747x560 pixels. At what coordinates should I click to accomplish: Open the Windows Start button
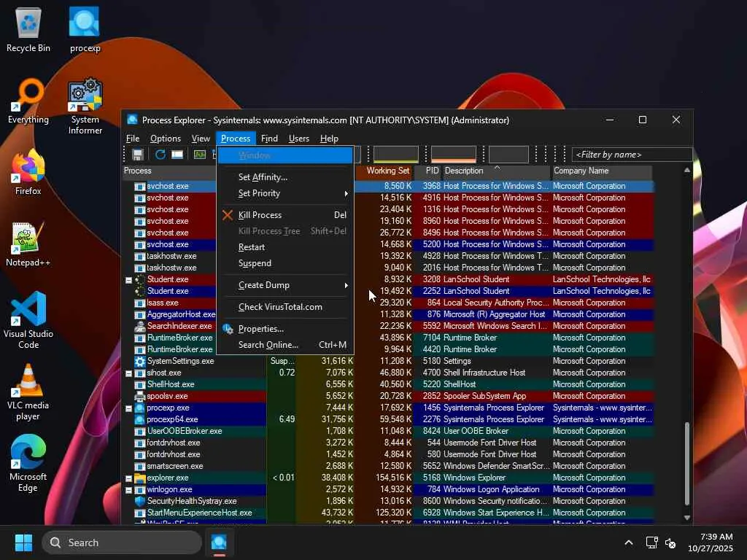tap(23, 542)
